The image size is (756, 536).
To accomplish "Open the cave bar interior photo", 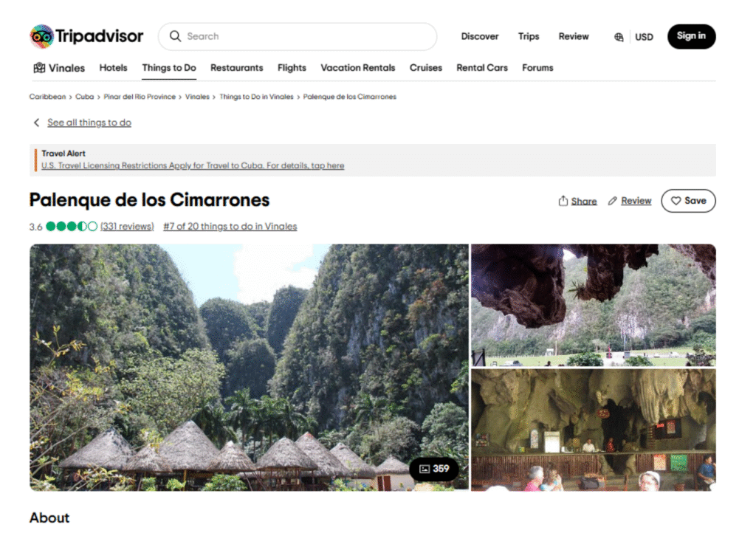I will tap(593, 430).
